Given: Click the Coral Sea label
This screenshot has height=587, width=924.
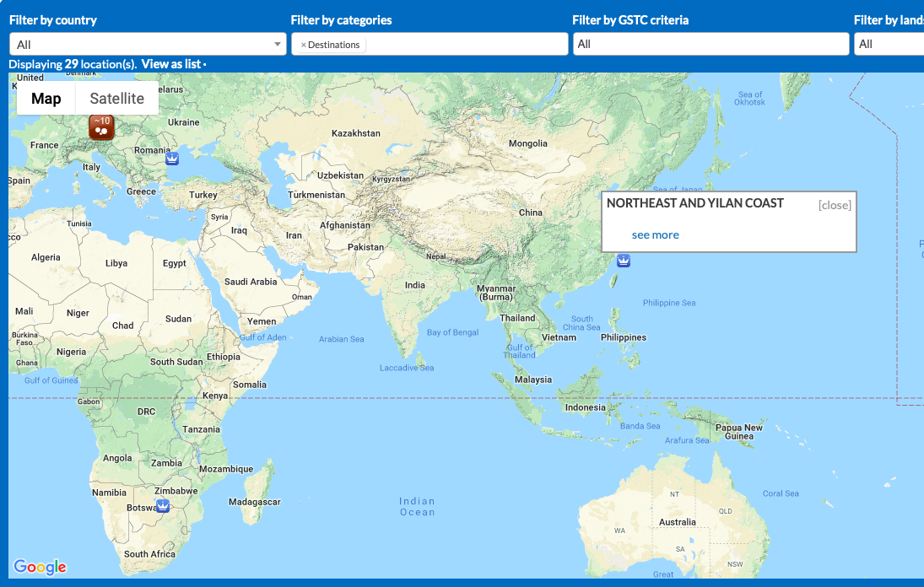Looking at the screenshot, I should pos(781,493).
